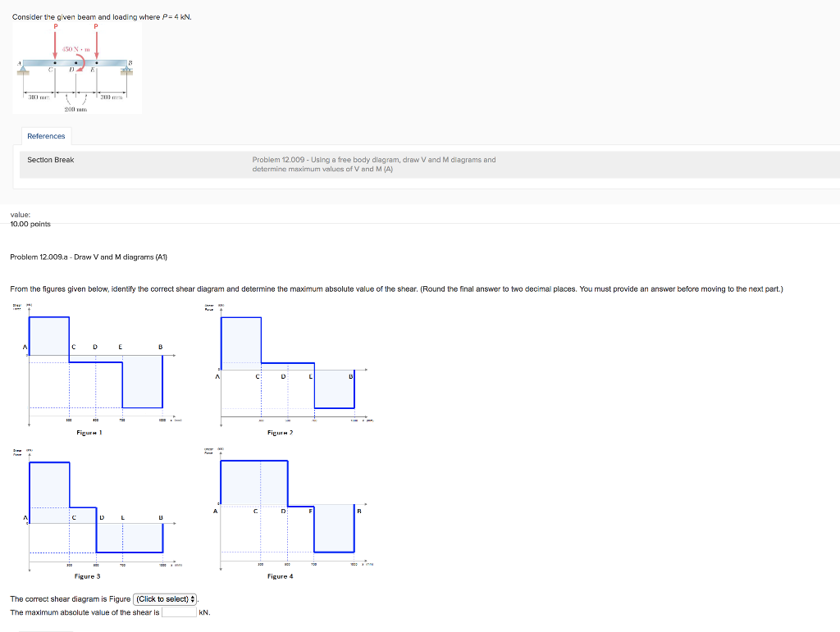Click the maximum shear value input field
The image size is (840, 632).
(x=179, y=612)
